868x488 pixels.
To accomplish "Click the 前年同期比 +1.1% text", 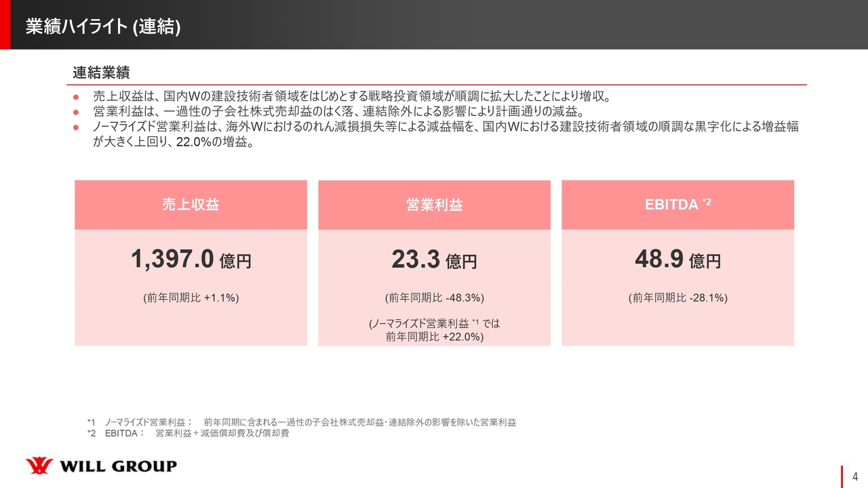I will click(x=191, y=298).
